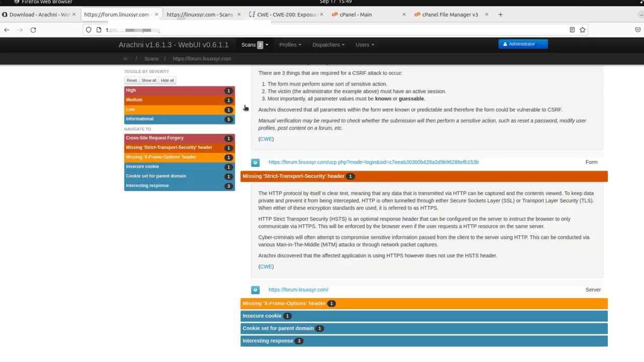Collapse the Missing 'Strict-Transport-Security' header section
The width and height of the screenshot is (644, 362).
424,176
